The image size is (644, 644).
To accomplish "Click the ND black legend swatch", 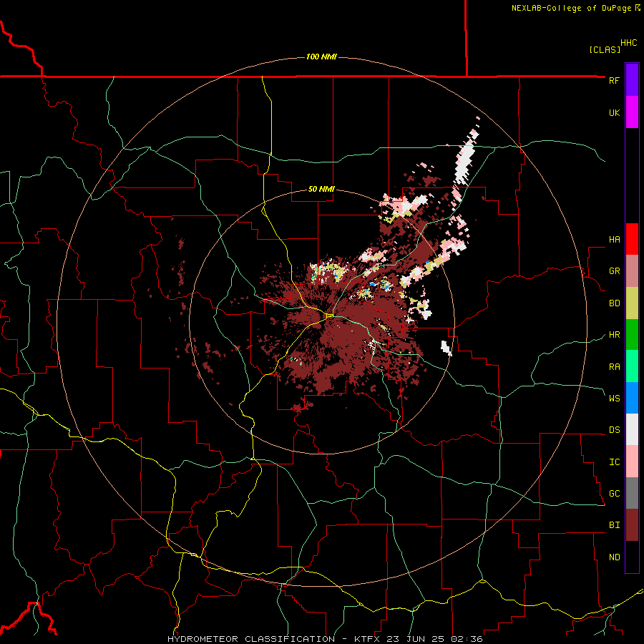I will [x=632, y=557].
